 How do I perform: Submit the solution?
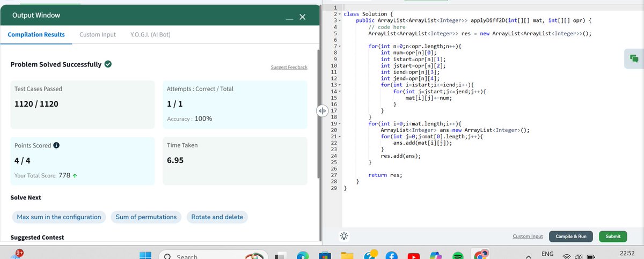tap(613, 236)
